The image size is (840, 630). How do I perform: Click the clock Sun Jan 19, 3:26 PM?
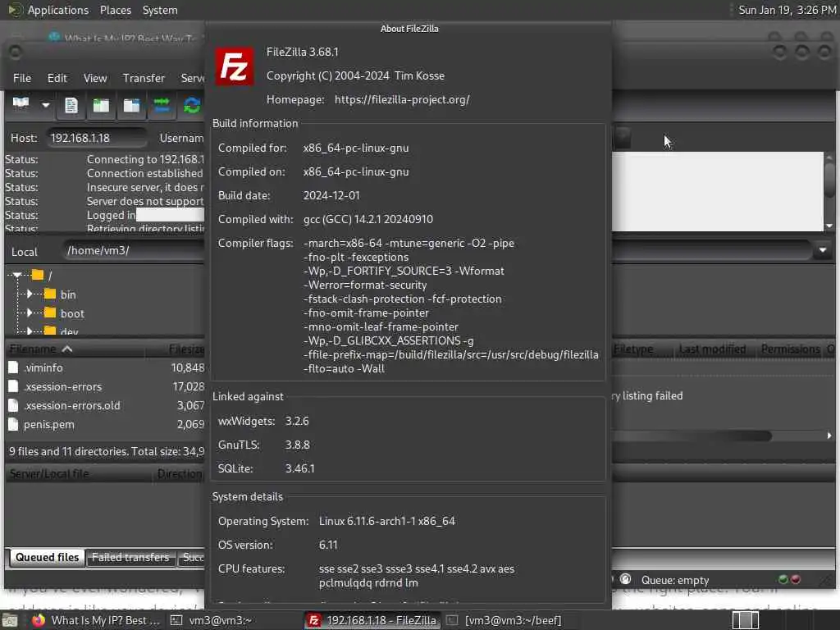click(787, 10)
